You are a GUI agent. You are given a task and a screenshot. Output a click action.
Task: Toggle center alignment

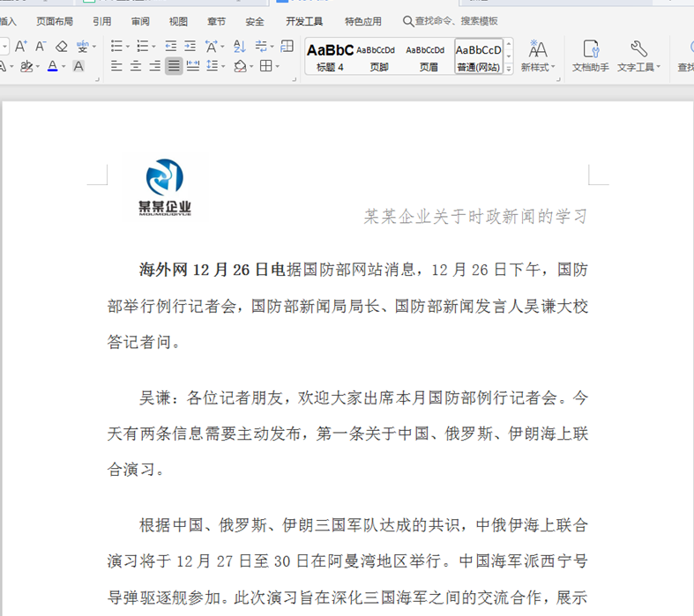(136, 66)
